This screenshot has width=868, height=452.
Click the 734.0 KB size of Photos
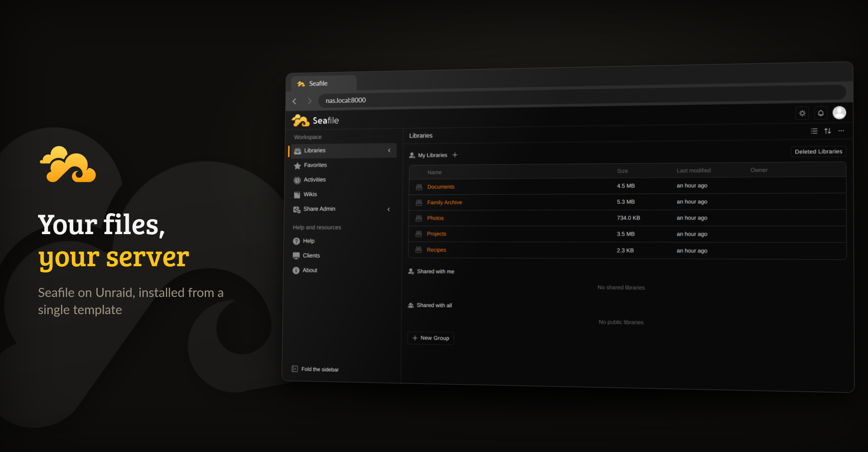point(628,218)
